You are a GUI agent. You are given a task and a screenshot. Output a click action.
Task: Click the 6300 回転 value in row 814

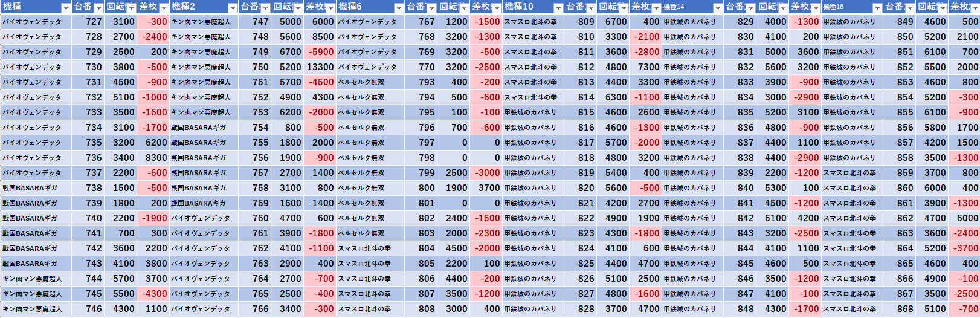pos(613,97)
